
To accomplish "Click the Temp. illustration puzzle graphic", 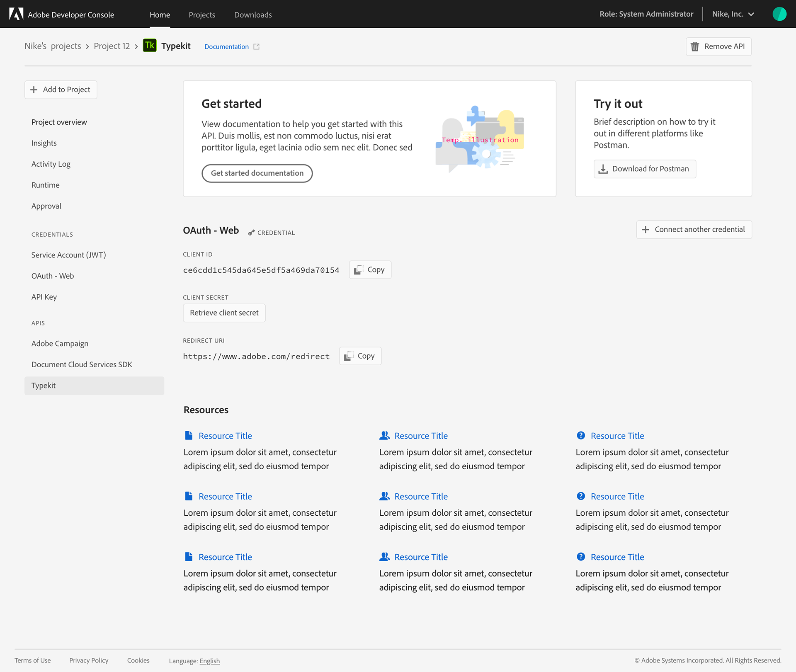I will 480,139.
